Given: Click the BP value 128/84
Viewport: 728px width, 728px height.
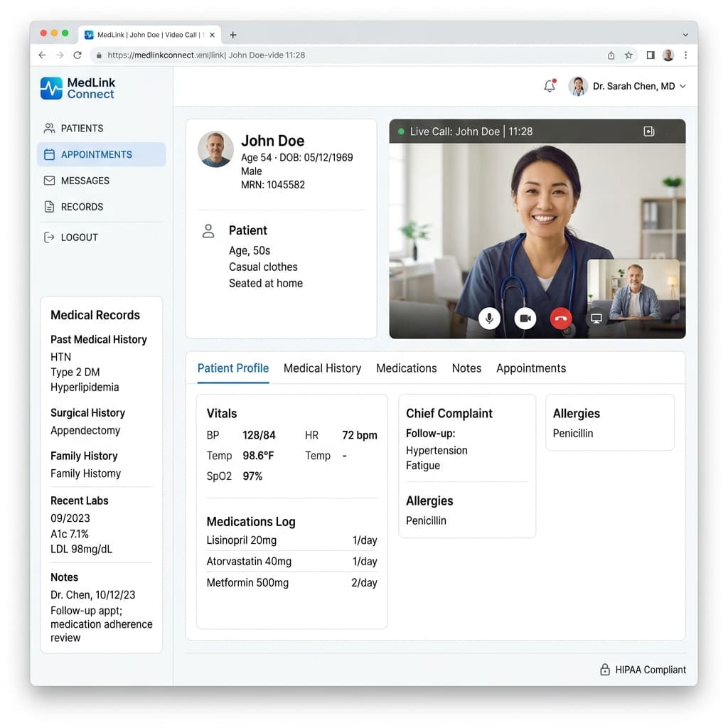Looking at the screenshot, I should pyautogui.click(x=259, y=435).
